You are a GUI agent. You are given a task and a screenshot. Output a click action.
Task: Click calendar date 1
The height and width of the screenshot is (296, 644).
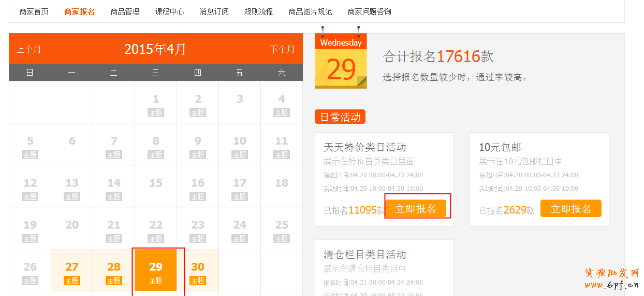click(x=156, y=102)
